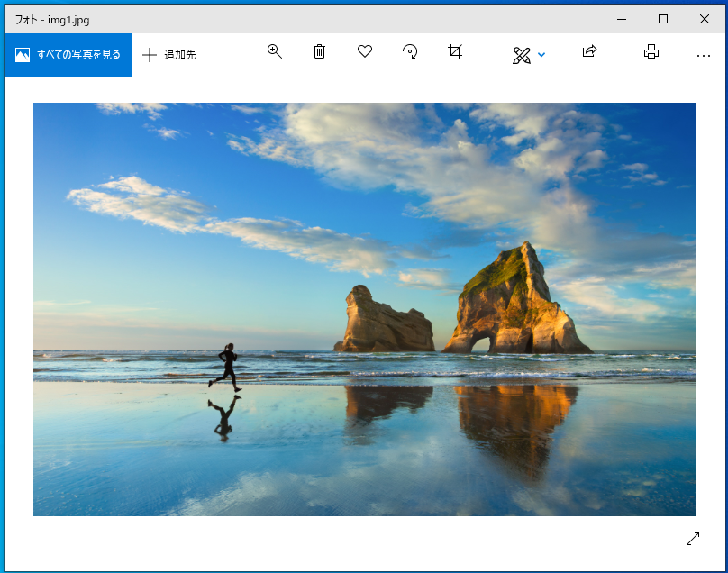Image resolution: width=728 pixels, height=573 pixels.
Task: Rotate the image using rotate icon
Action: click(409, 51)
